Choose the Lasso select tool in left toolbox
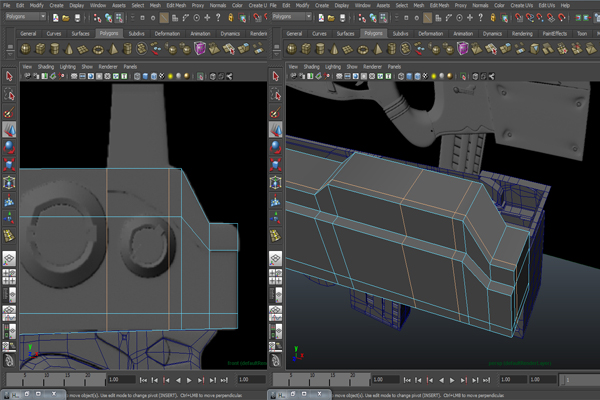 click(9, 94)
